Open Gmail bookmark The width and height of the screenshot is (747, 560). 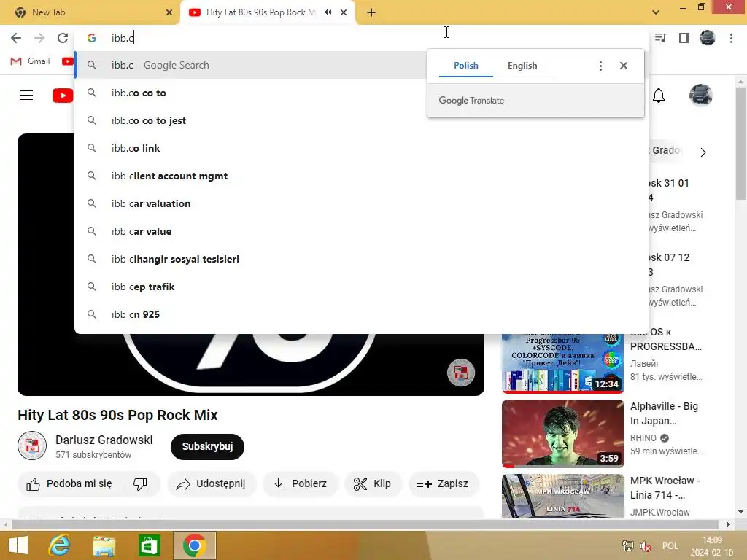point(30,61)
